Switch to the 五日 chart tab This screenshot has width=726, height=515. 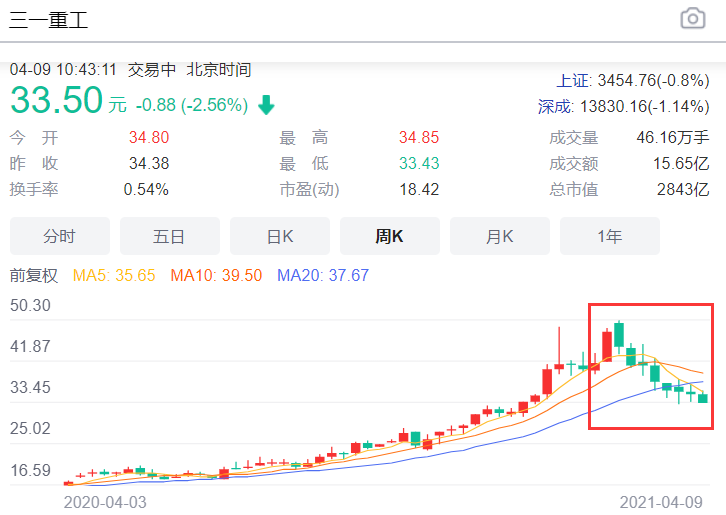(169, 236)
